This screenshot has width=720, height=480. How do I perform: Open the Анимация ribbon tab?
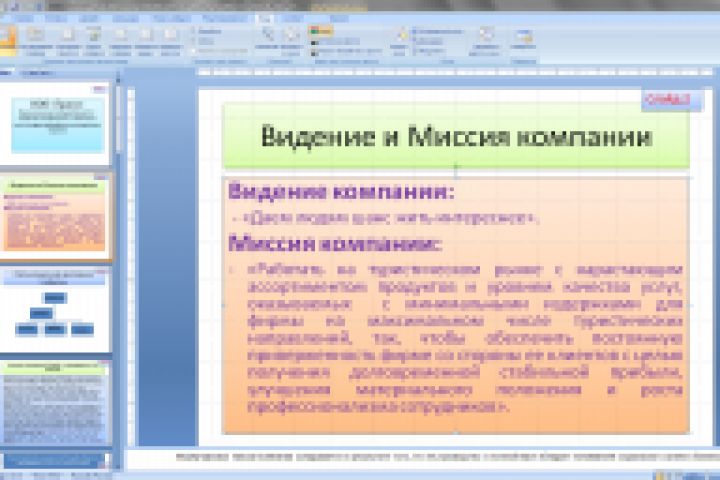coord(125,18)
